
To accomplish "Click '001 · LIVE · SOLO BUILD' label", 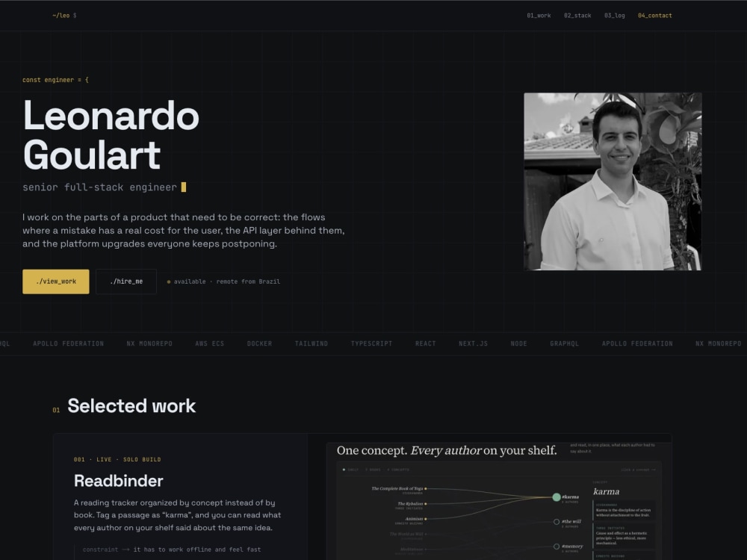I will (117, 459).
